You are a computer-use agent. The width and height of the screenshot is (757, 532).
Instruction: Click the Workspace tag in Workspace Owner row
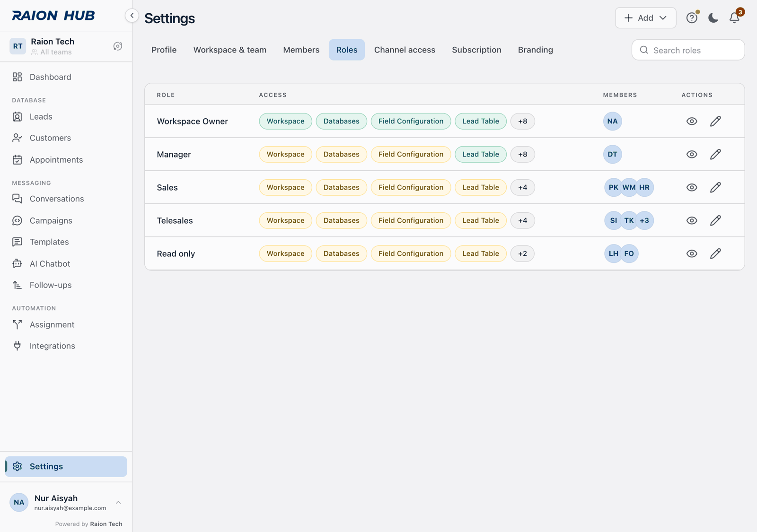point(285,122)
